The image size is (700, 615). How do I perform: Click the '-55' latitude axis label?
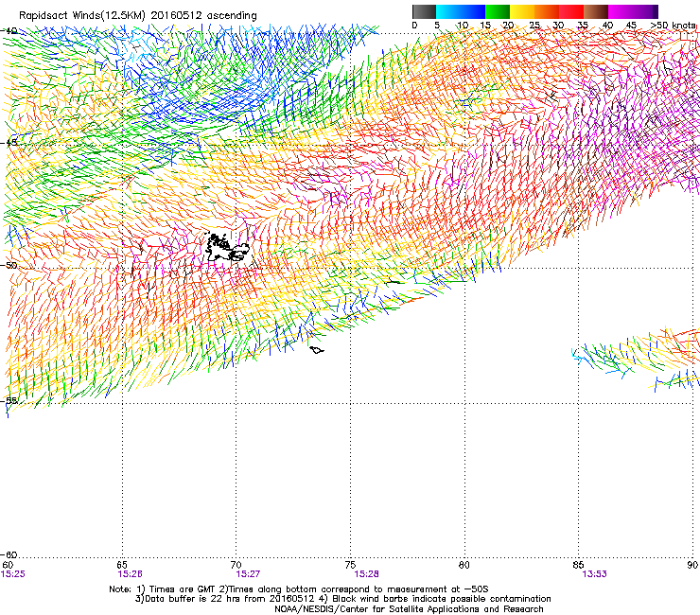click(9, 400)
